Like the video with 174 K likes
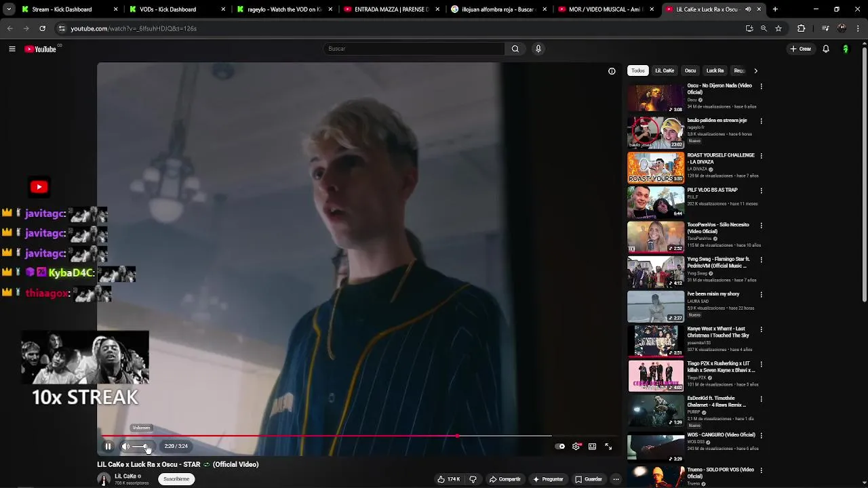This screenshot has height=488, width=868. click(x=449, y=479)
